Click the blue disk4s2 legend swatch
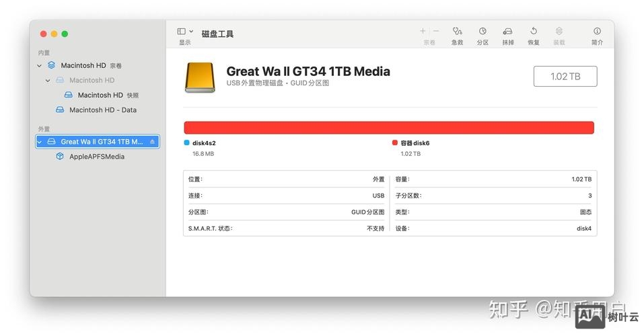644x336 pixels. pyautogui.click(x=187, y=142)
